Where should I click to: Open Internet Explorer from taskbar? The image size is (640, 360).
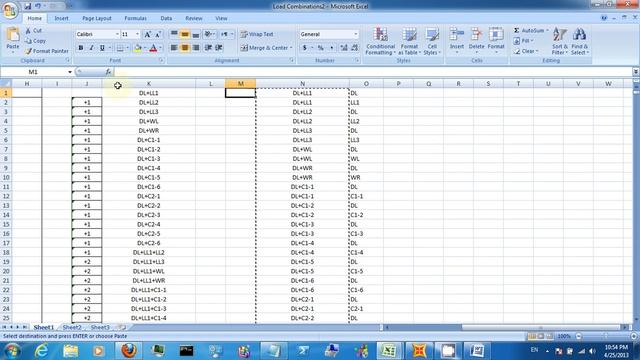(41, 350)
